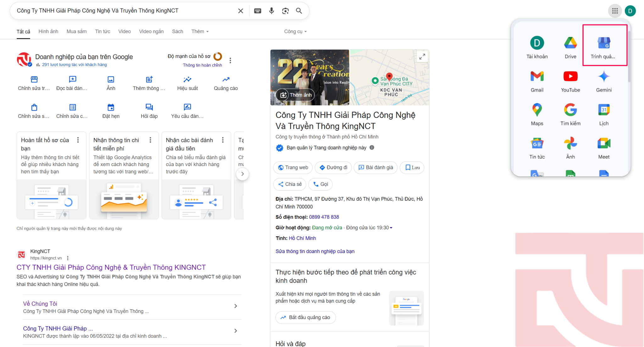View Hiệu suất performance
Viewport: 644px width, 347px height.
click(x=187, y=83)
